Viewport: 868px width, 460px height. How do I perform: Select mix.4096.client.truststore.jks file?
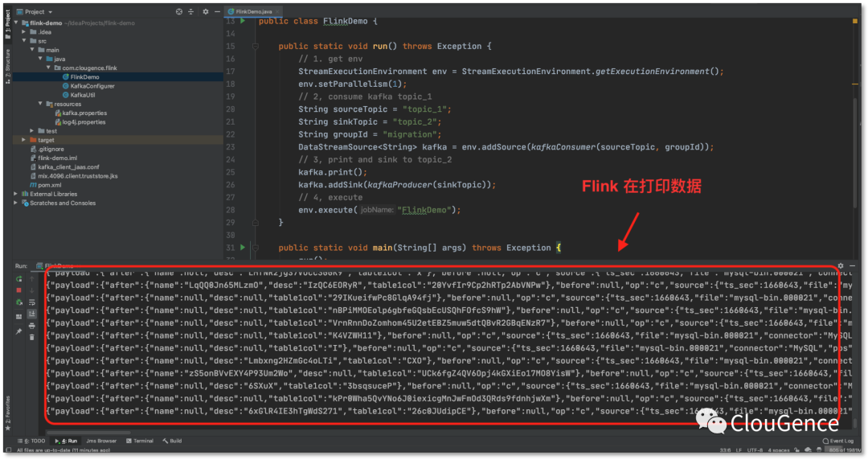pos(74,175)
